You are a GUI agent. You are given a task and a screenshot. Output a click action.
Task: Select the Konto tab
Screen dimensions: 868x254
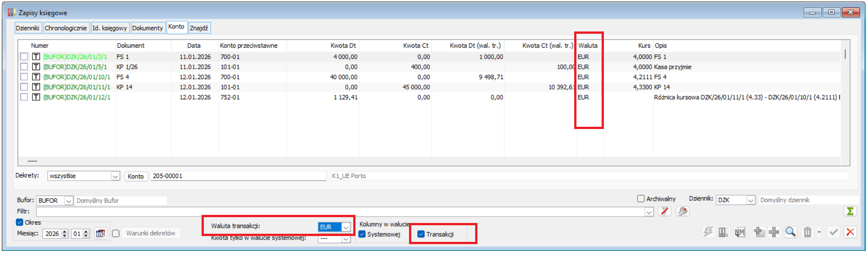[x=176, y=27]
